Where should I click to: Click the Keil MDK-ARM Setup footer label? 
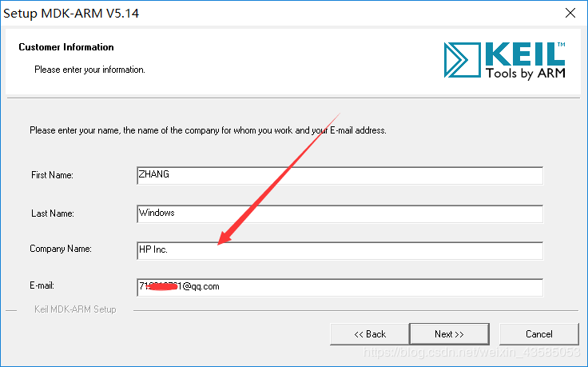pyautogui.click(x=75, y=309)
